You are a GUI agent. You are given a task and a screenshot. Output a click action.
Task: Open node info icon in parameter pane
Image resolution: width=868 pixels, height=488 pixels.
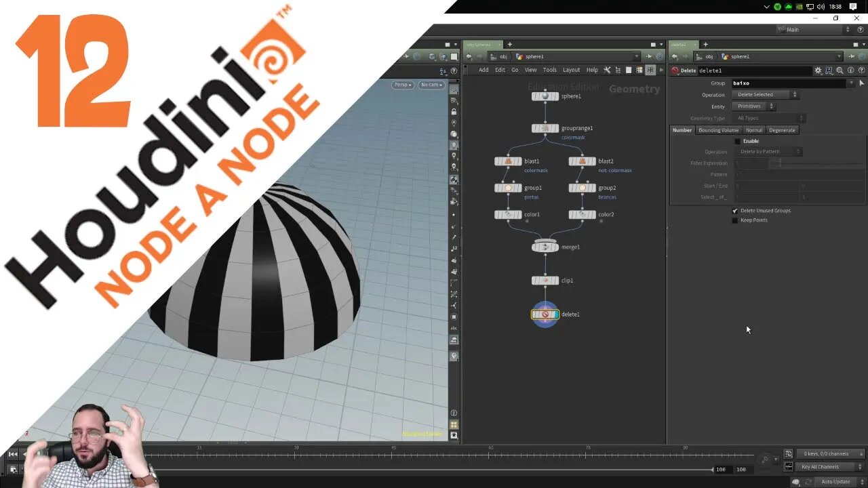pos(851,70)
